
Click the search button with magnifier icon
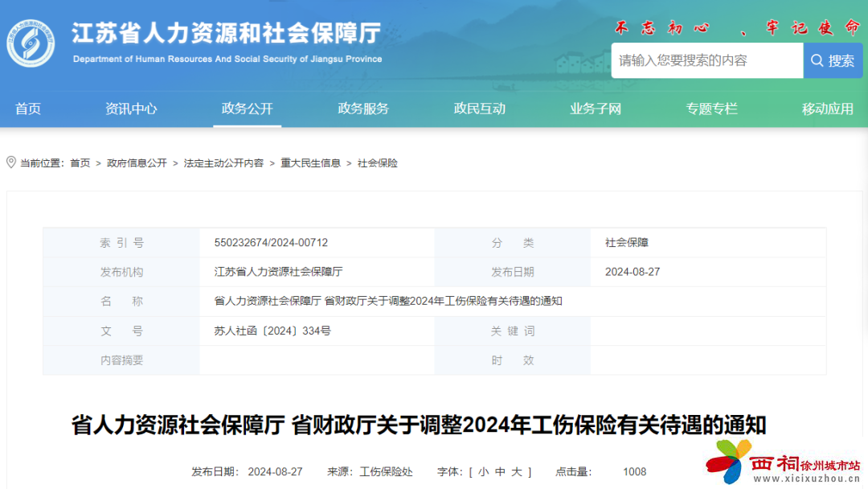[x=832, y=60]
